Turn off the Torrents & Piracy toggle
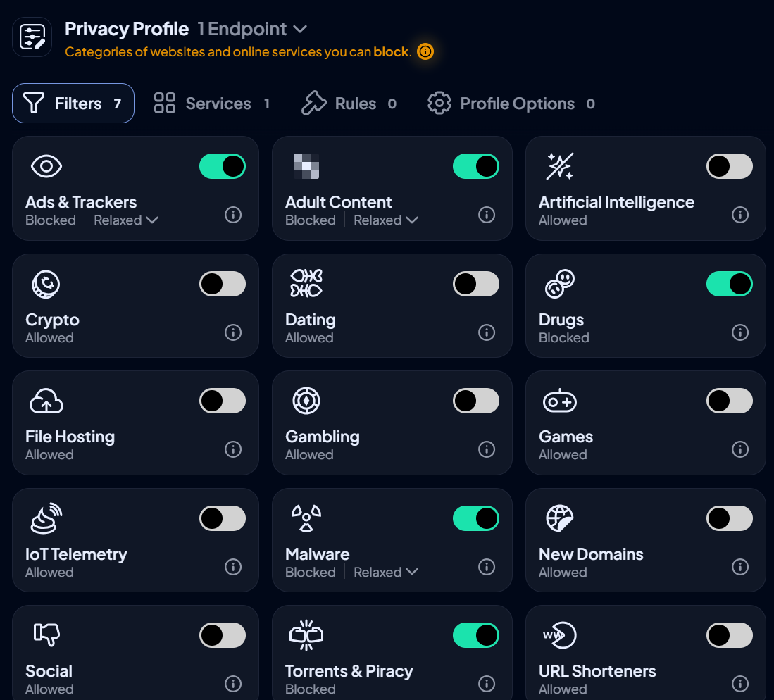Viewport: 774px width, 700px height. point(476,635)
